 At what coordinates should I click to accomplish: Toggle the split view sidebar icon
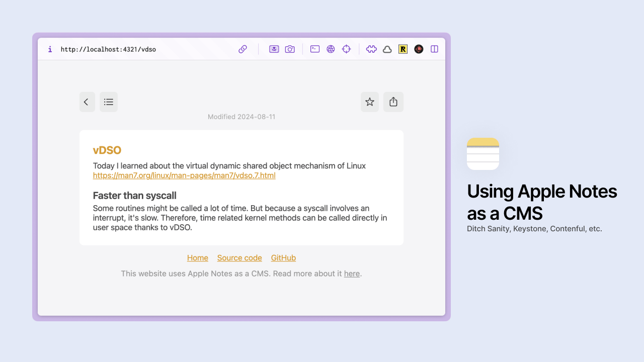point(435,49)
